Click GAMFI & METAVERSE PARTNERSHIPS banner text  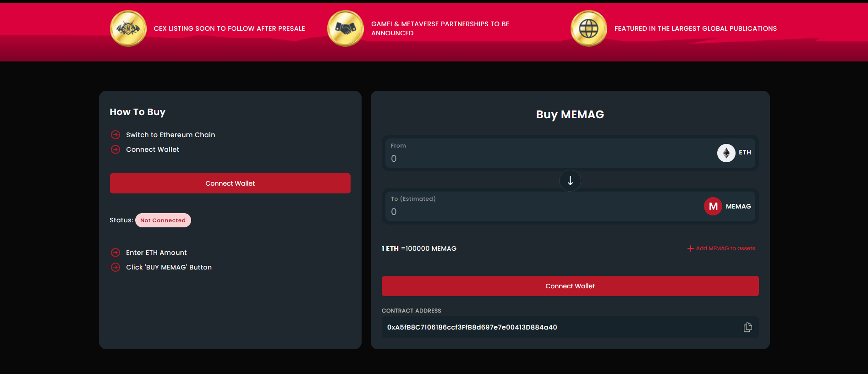[440, 28]
